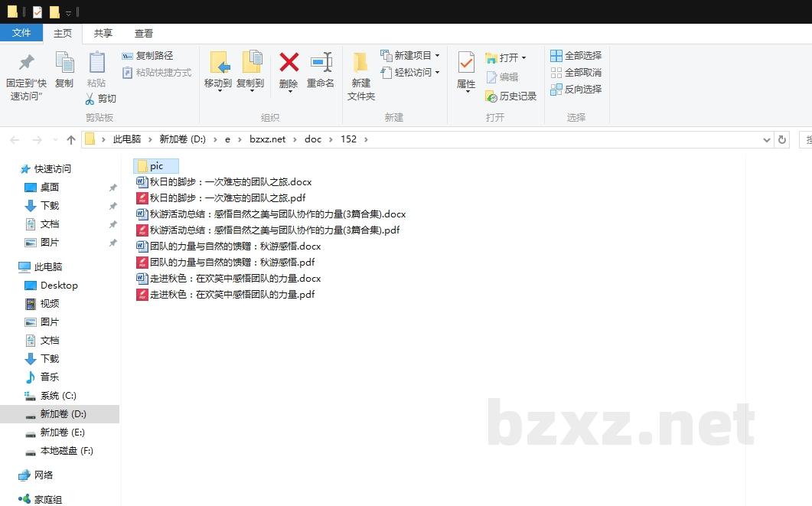Click the Refresh icon beside address bar
The image size is (812, 506).
click(781, 139)
